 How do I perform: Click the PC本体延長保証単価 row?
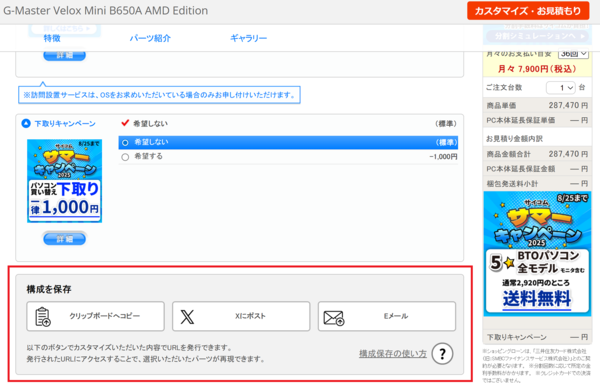(x=537, y=120)
